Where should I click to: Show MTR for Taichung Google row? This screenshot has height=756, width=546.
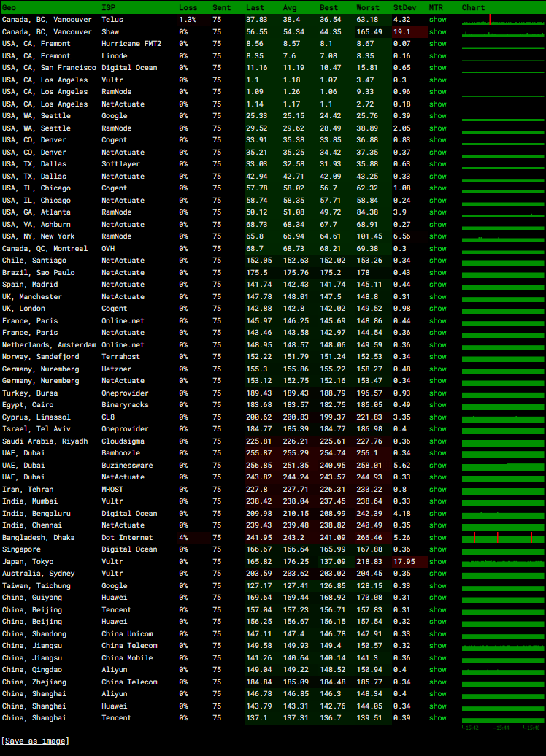[437, 586]
